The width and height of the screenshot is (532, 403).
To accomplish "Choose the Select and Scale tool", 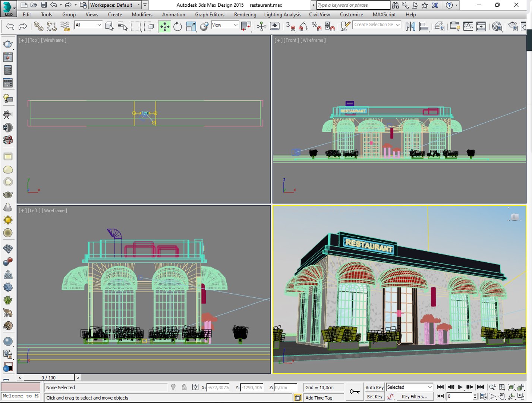I will pyautogui.click(x=191, y=26).
